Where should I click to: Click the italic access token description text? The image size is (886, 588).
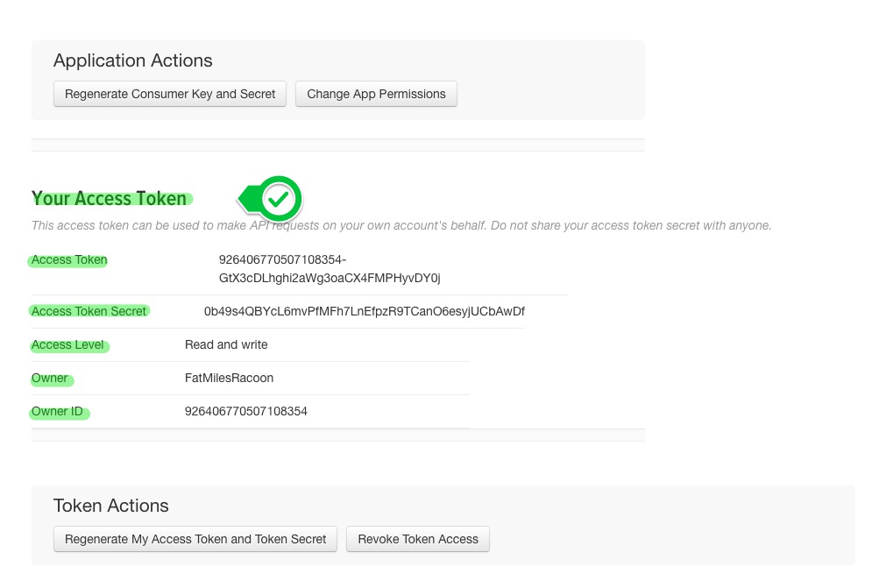click(401, 226)
